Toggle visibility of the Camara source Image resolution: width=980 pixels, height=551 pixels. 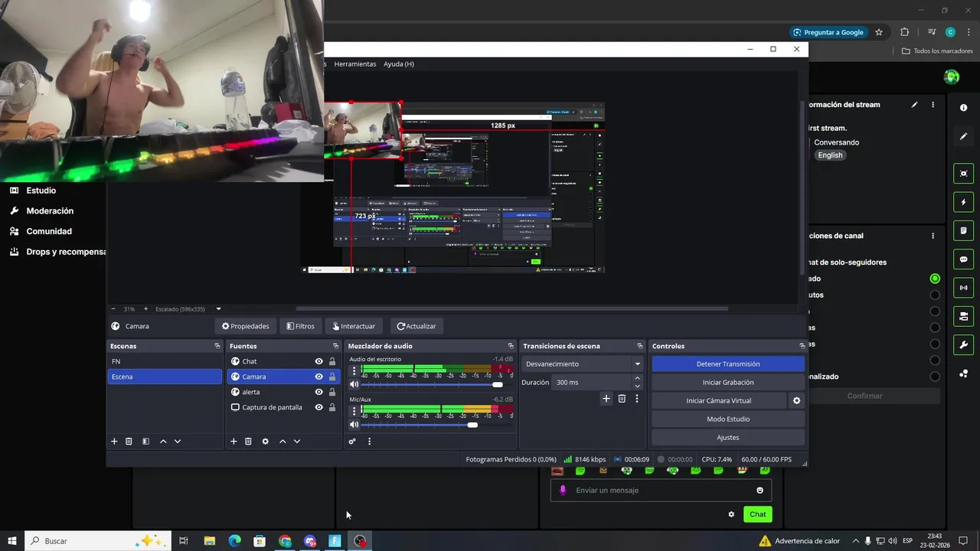coord(318,377)
